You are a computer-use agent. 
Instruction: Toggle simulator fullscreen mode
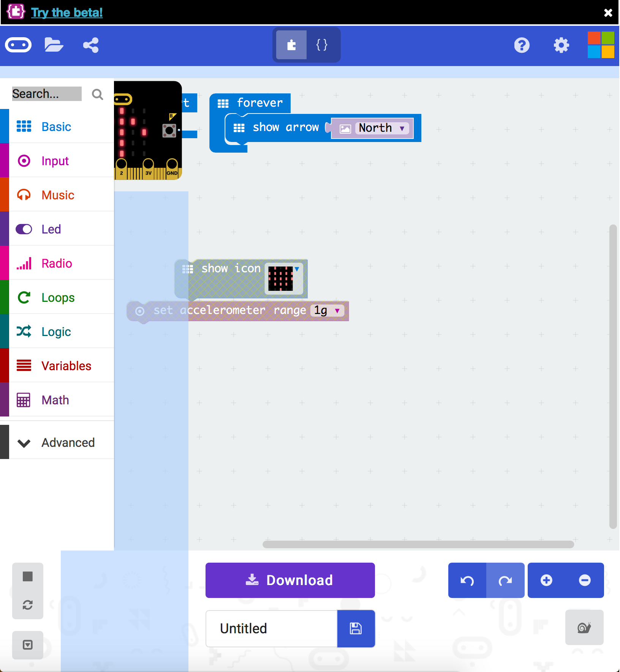(27, 645)
